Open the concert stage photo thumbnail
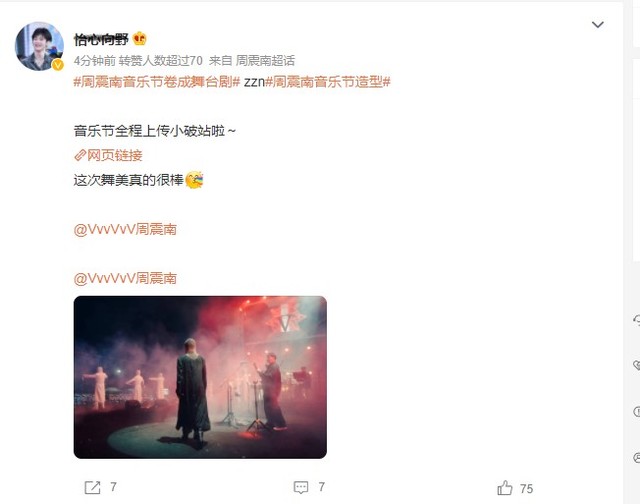Viewport: 640px width, 504px height. [200, 377]
